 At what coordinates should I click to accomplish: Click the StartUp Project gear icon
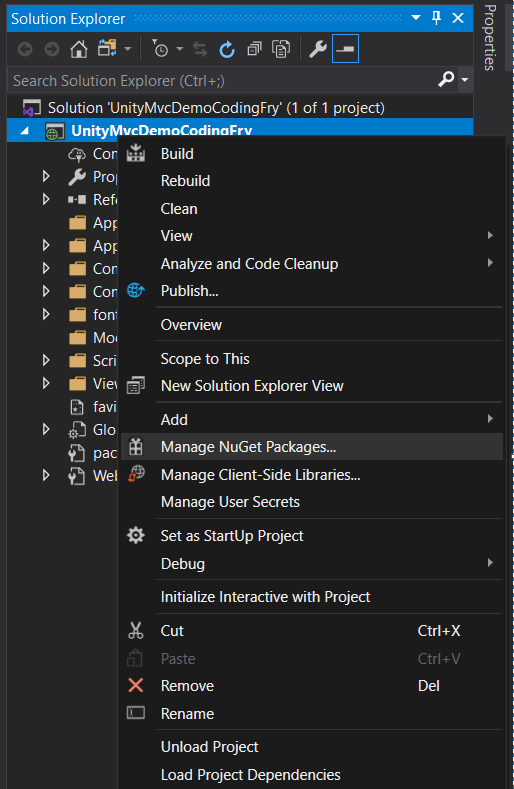pyautogui.click(x=135, y=535)
